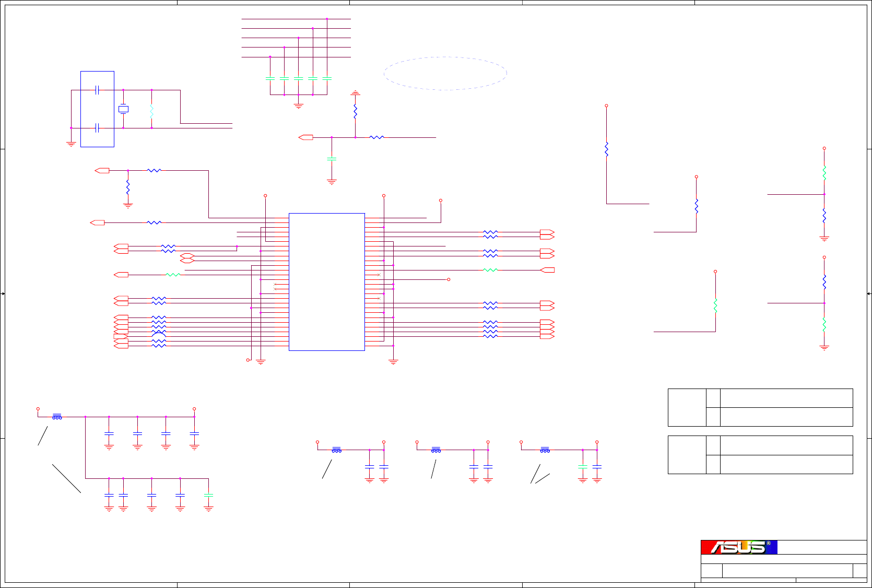Click the ASUS logo in the title block
Viewport: 872px width, 588px height.
click(x=739, y=547)
